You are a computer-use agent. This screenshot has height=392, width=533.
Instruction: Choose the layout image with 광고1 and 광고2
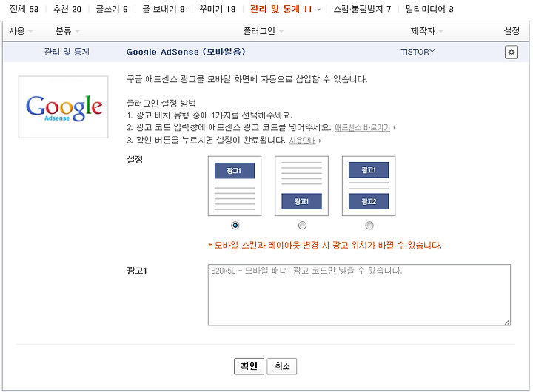tap(369, 186)
